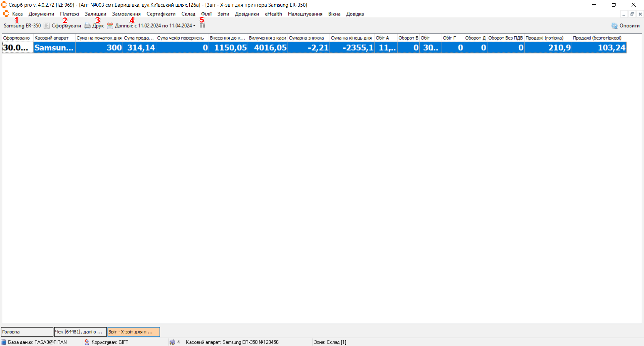Restore the inner report window

tap(632, 14)
